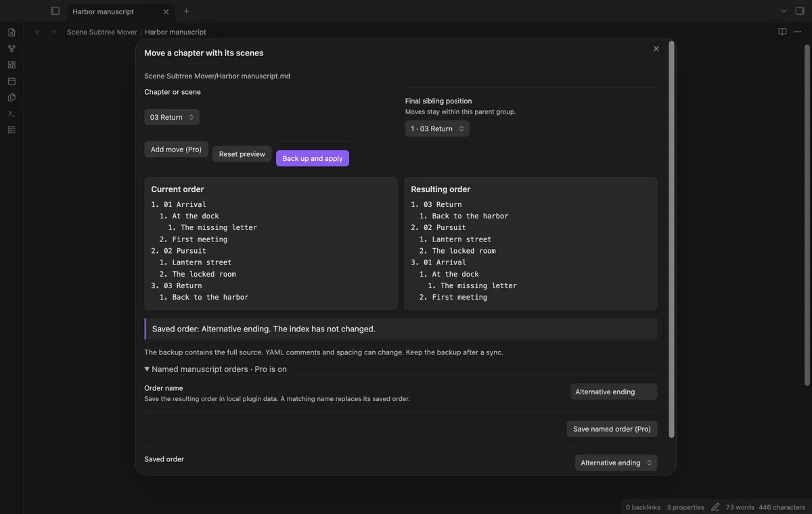
Task: Click 'At the dock' in Resulting order
Action: tap(455, 274)
